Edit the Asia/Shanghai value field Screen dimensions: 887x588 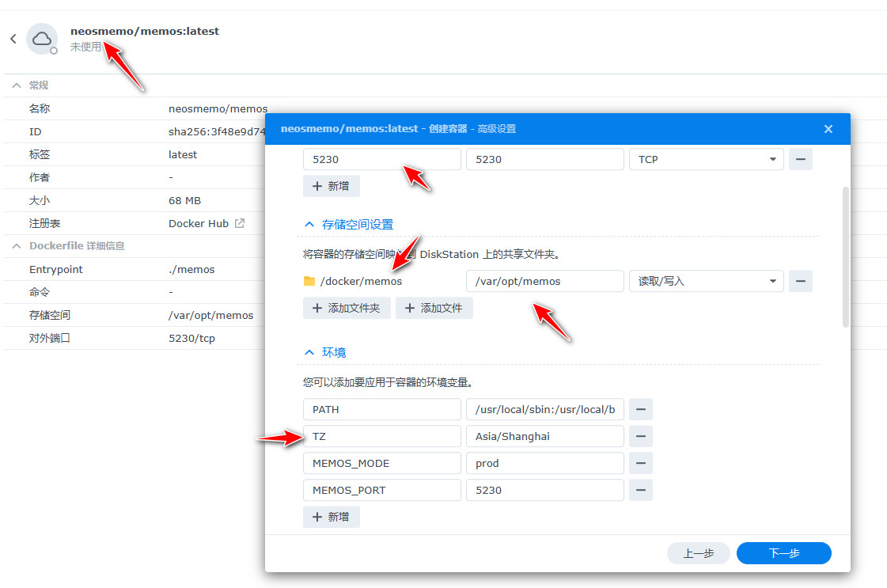click(544, 436)
